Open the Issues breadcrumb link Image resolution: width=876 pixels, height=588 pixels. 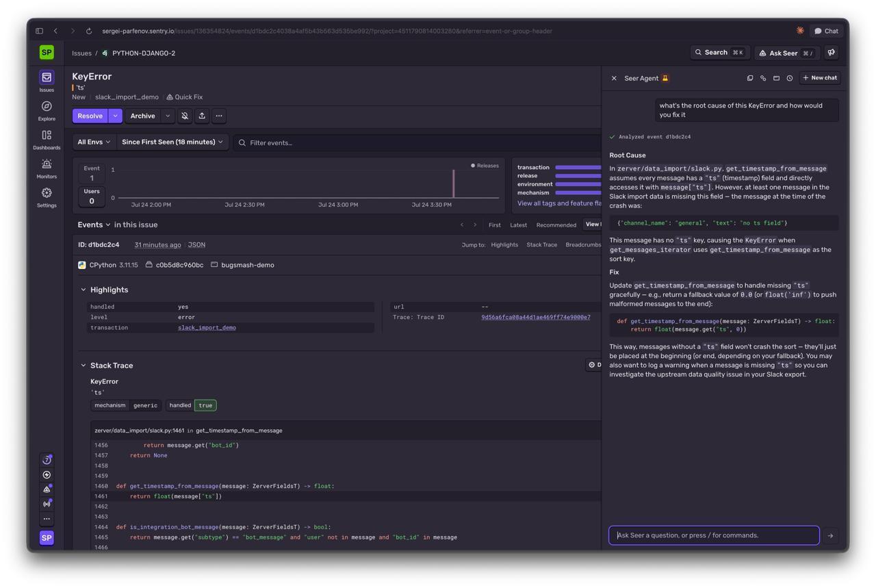click(81, 53)
